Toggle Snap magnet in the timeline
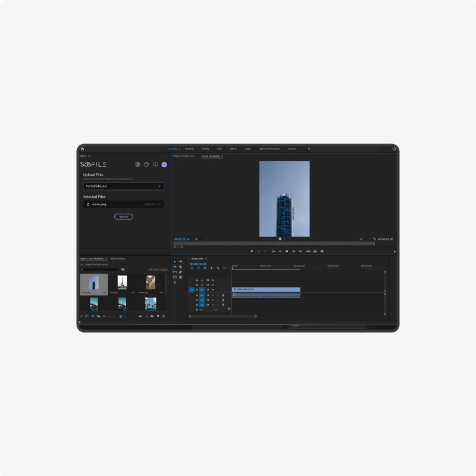Screen dimensions: 476x476 tap(198, 268)
